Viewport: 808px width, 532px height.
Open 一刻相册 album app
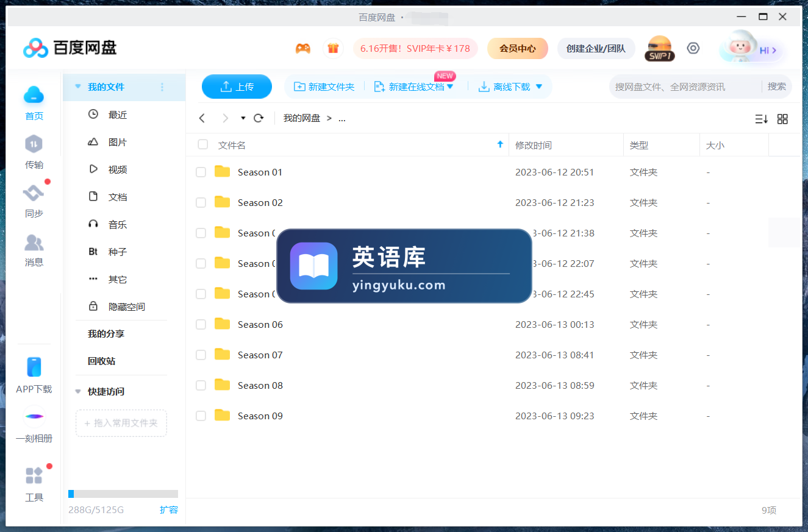click(x=34, y=425)
